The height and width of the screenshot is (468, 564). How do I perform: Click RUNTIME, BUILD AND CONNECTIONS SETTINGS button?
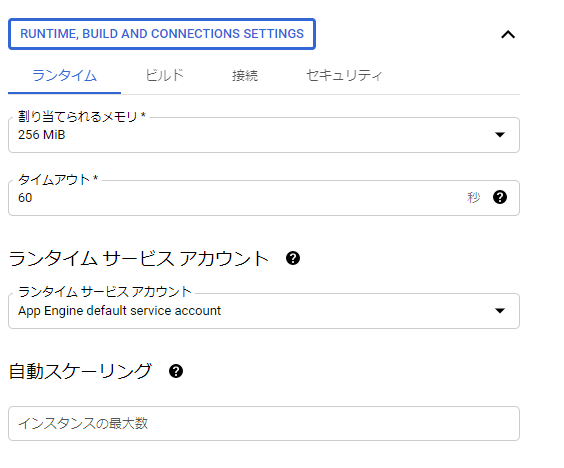[162, 34]
